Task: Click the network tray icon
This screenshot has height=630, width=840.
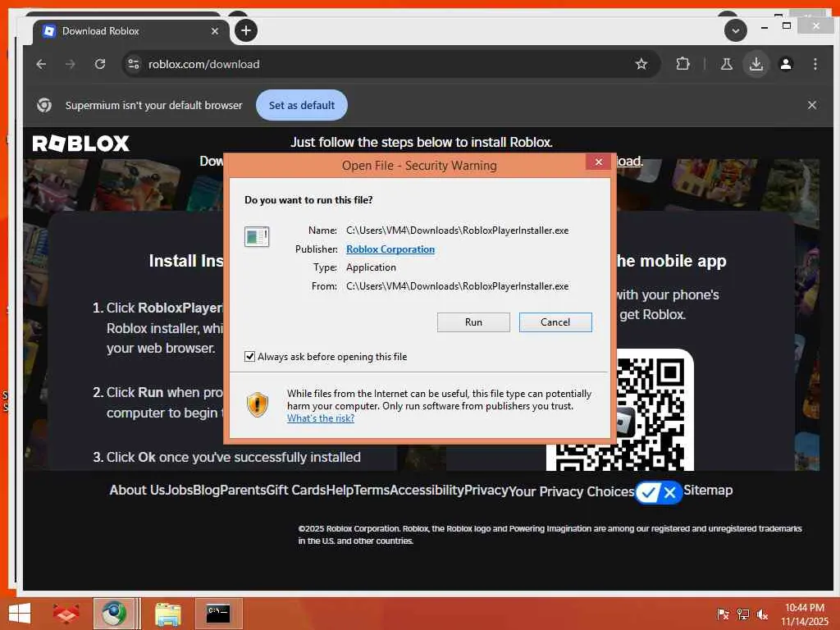Action: 743,614
